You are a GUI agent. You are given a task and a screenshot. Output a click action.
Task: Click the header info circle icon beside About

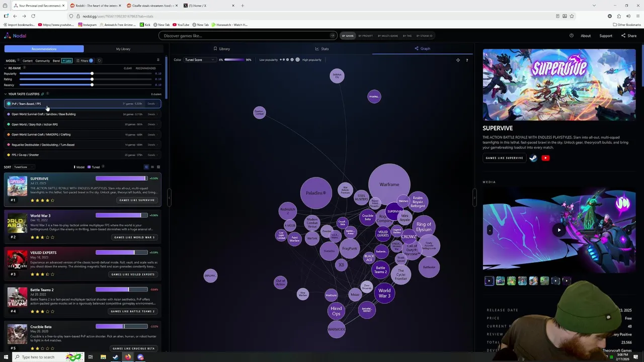(x=572, y=36)
